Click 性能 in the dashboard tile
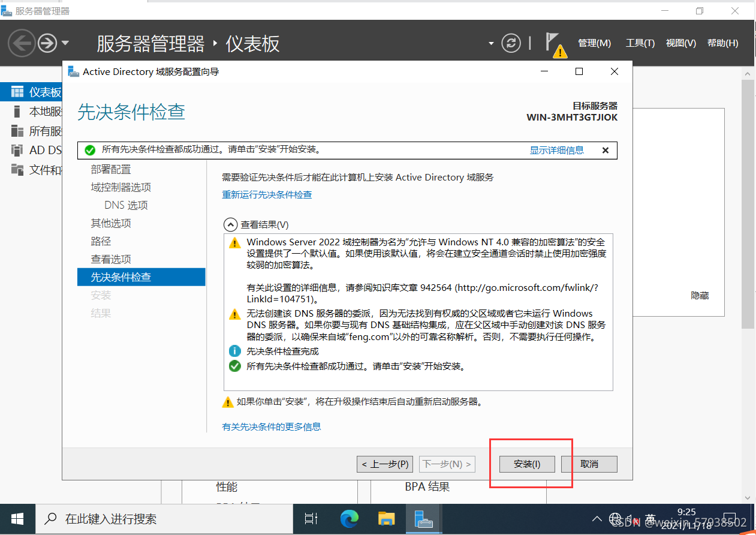 [227, 487]
